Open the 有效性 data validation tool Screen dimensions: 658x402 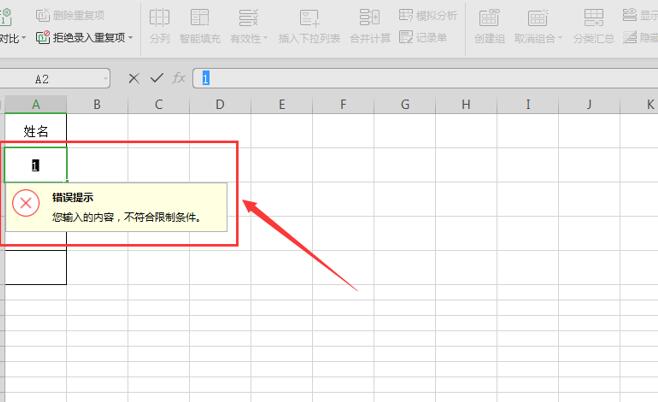pyautogui.click(x=248, y=26)
